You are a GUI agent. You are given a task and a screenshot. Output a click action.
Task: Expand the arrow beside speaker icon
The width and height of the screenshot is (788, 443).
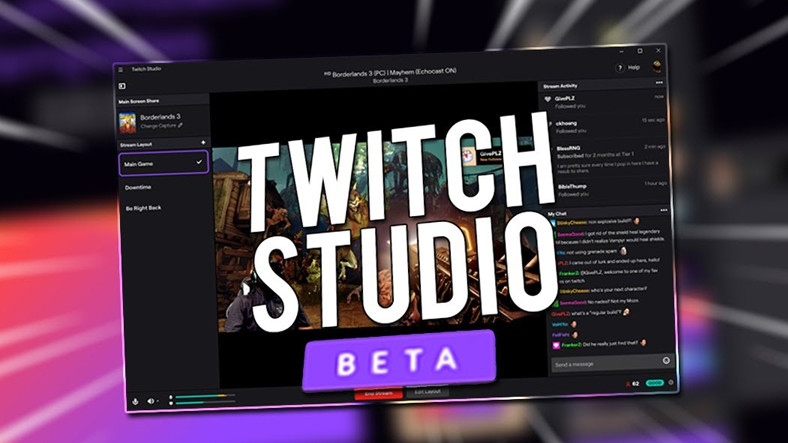tap(157, 401)
